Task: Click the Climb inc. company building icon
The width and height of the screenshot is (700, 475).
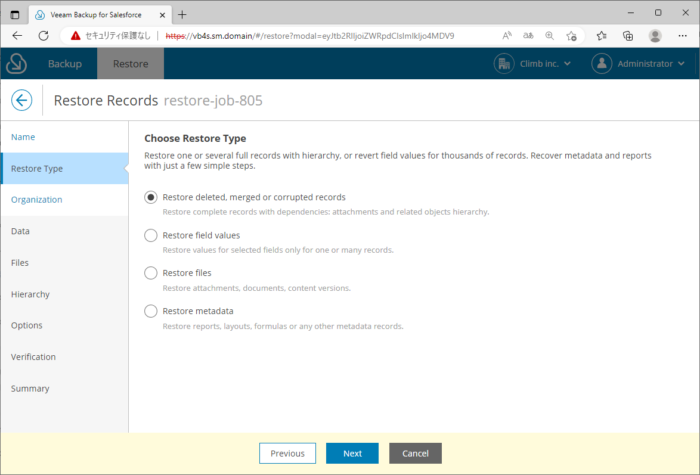Action: pos(504,64)
